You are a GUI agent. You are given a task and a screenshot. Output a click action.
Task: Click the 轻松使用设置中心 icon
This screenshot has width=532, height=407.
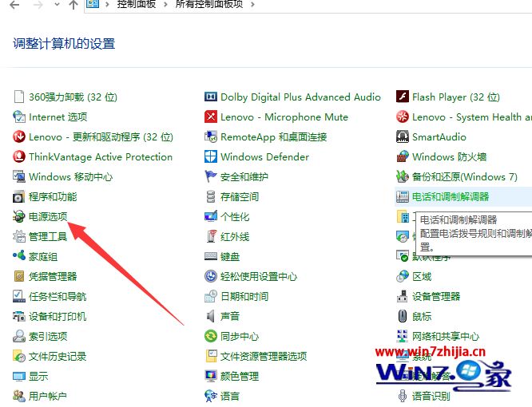coord(211,276)
